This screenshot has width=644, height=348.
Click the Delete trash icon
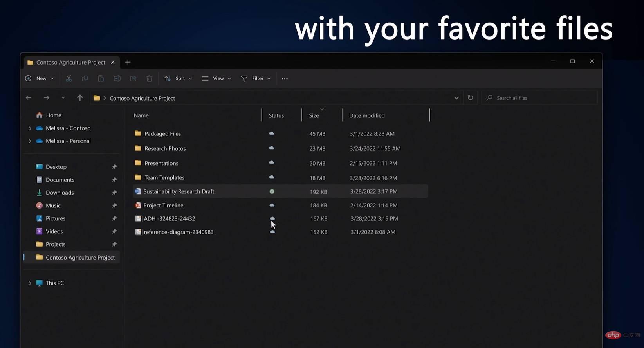coord(149,79)
